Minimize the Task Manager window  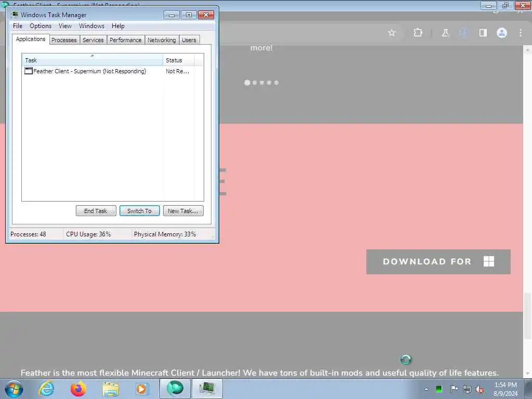[x=171, y=15]
